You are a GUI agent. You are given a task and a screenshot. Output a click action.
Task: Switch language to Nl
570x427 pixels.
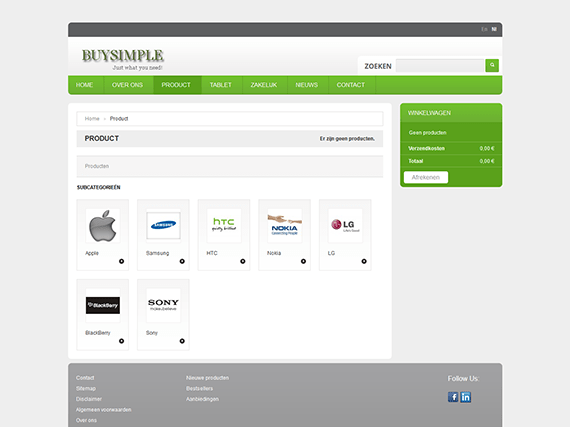[x=494, y=29]
